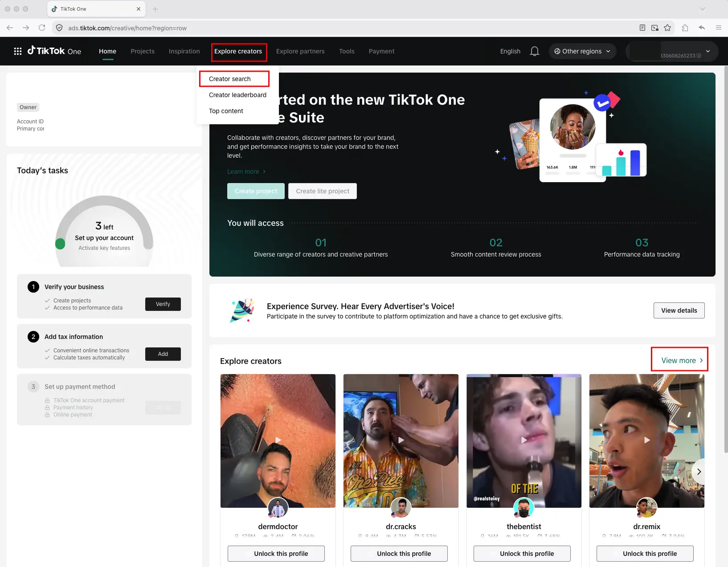The width and height of the screenshot is (728, 567).
Task: Open the notifications bell
Action: tap(535, 51)
